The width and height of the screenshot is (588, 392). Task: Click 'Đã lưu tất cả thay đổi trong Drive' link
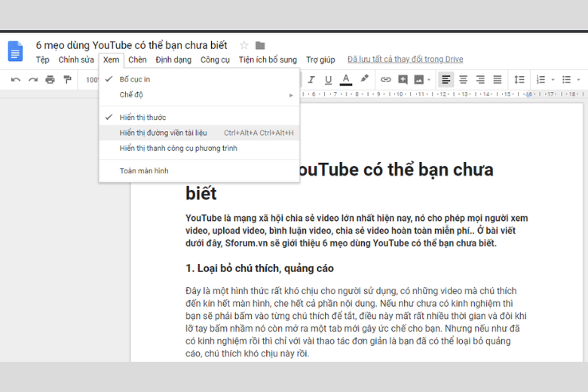(405, 60)
